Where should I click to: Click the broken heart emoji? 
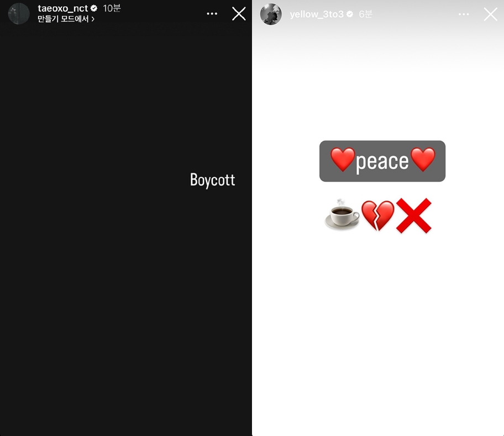click(x=377, y=216)
